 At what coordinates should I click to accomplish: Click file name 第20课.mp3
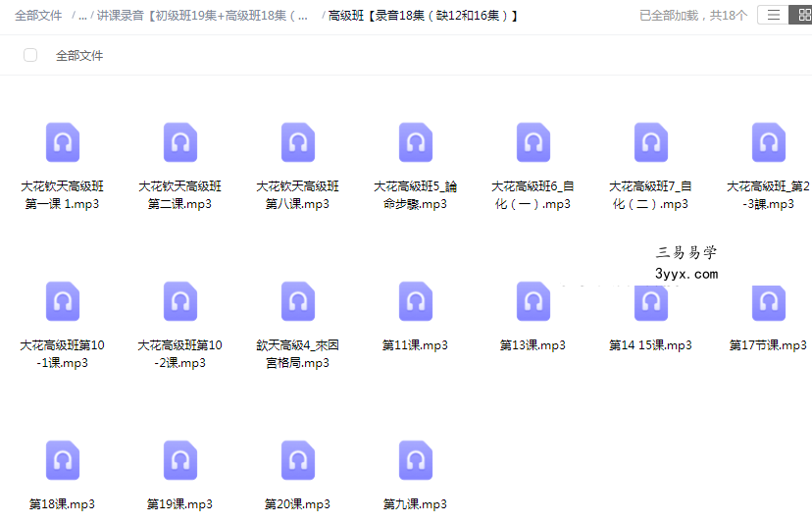tap(297, 504)
